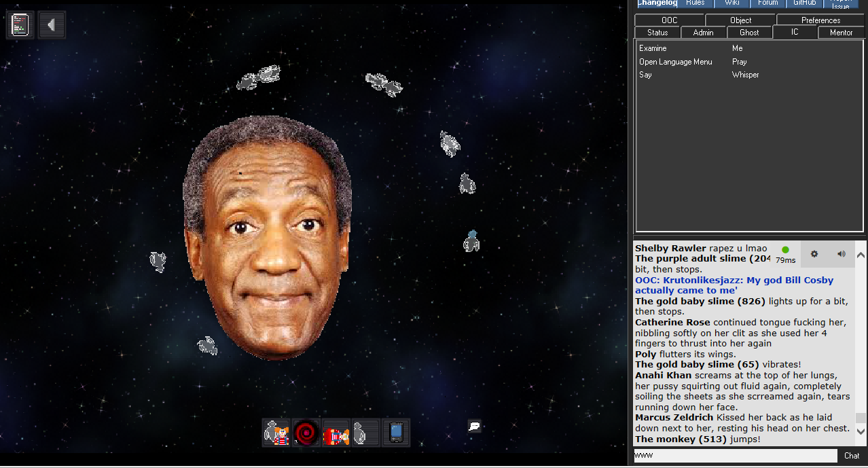Click the chat text input field

735,456
